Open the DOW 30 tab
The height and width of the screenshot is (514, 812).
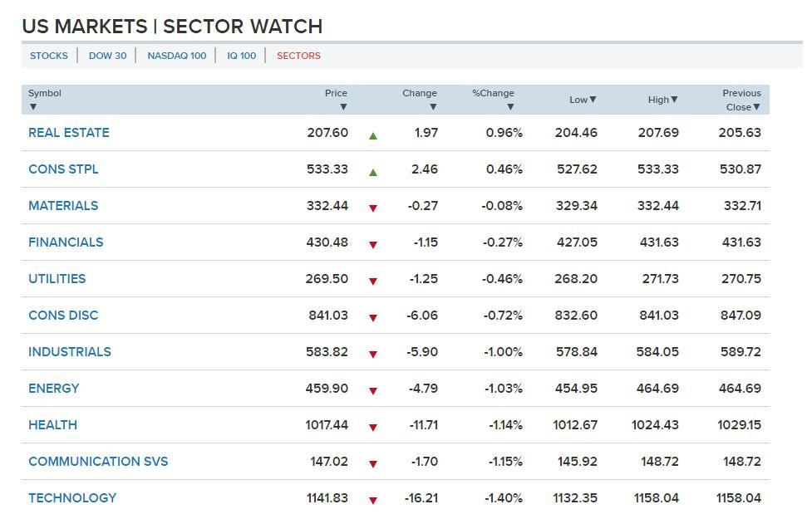click(107, 56)
